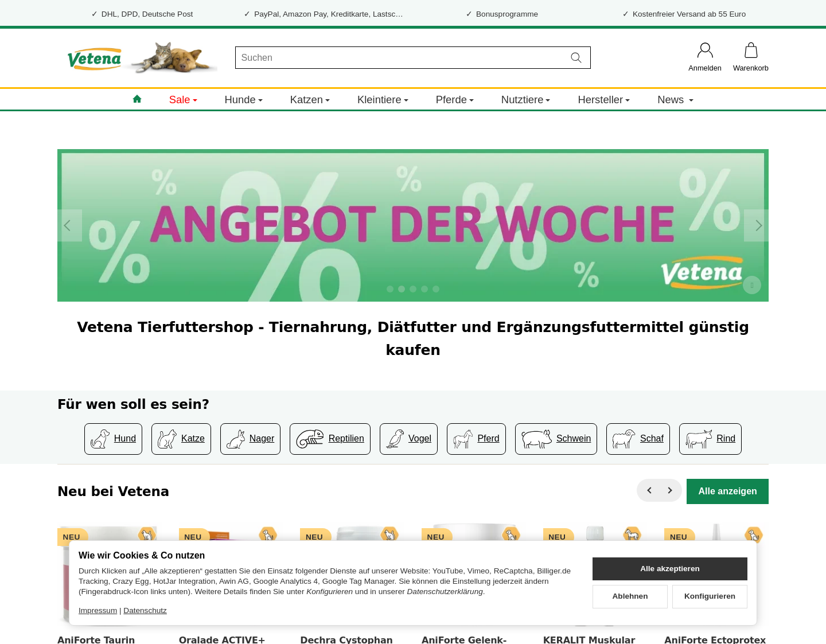The width and height of the screenshot is (826, 644).
Task: Open Konfigurieren cookie settings
Action: coord(710,596)
